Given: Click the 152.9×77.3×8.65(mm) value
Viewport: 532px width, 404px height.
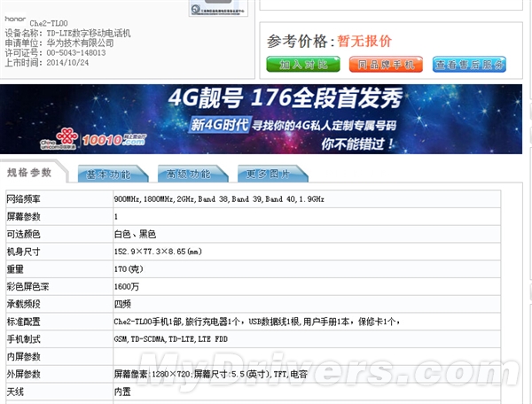Looking at the screenshot, I should pos(158,252).
